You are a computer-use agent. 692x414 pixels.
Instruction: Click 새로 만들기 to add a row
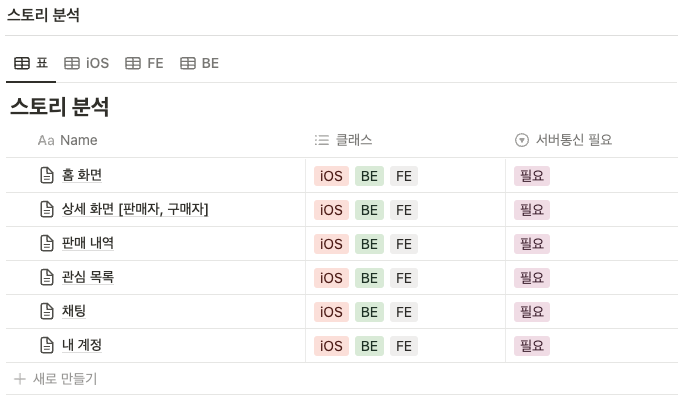(x=65, y=379)
